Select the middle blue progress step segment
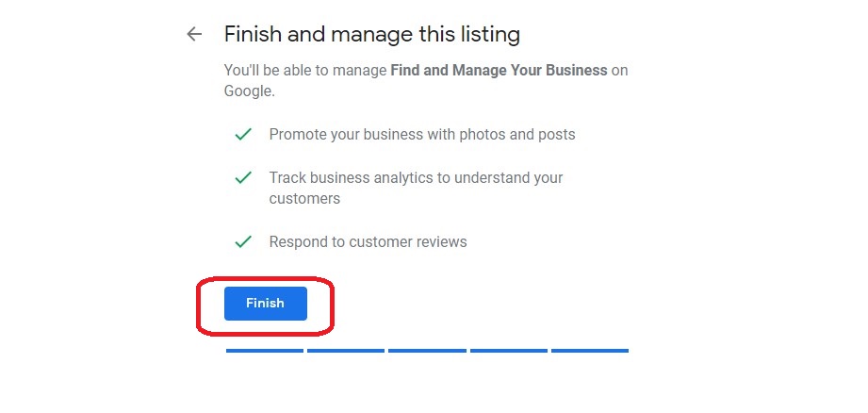The height and width of the screenshot is (413, 868). [x=427, y=351]
